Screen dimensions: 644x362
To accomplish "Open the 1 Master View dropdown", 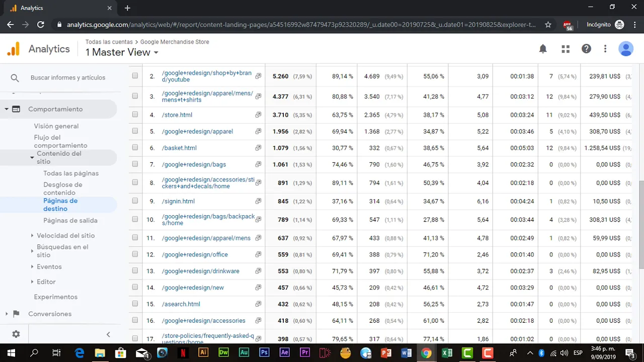I will click(x=122, y=52).
